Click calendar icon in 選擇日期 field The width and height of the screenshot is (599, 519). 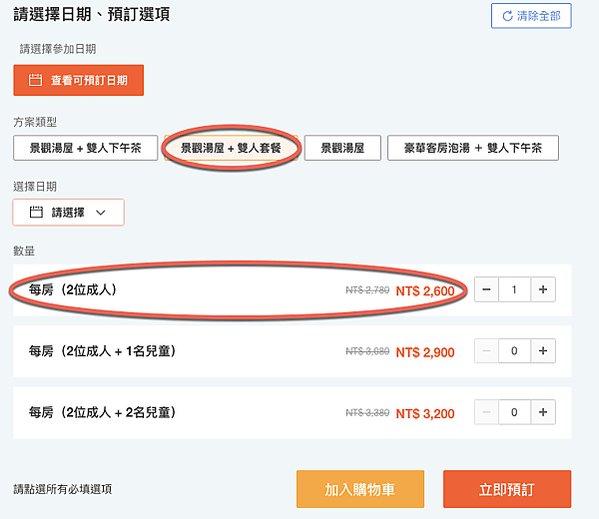click(36, 212)
